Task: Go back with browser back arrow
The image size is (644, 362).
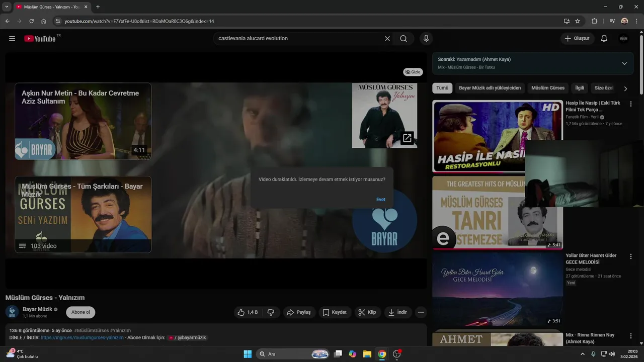Action: click(x=7, y=21)
